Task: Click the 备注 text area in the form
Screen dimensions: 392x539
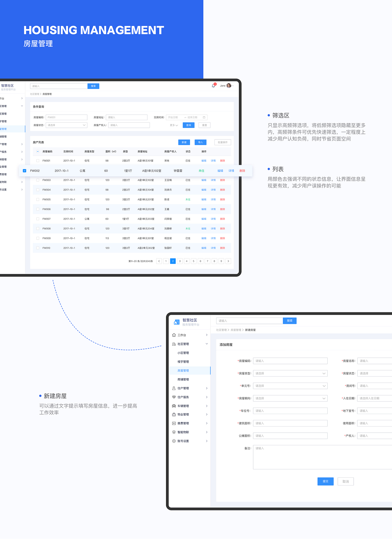Action: (x=322, y=457)
